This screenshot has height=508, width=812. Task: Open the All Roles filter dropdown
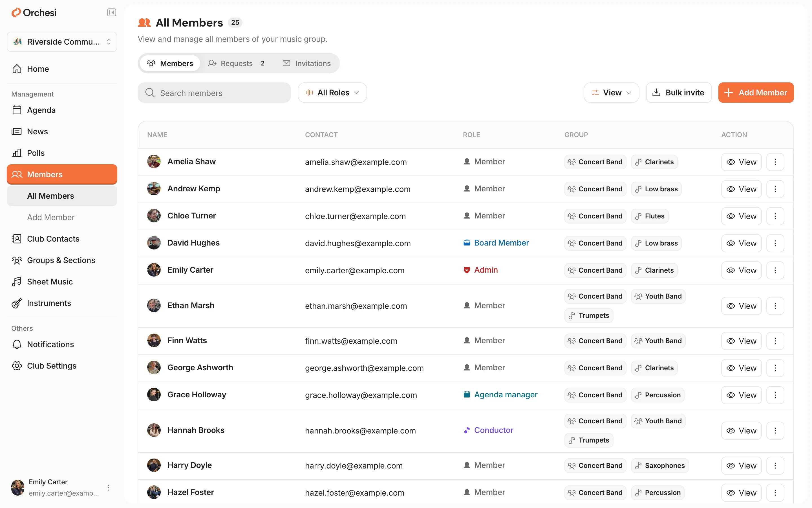point(332,93)
